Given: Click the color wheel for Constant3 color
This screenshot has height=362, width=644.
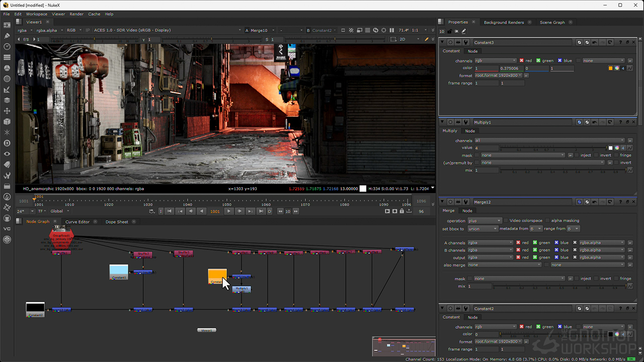Looking at the screenshot, I should [617, 68].
